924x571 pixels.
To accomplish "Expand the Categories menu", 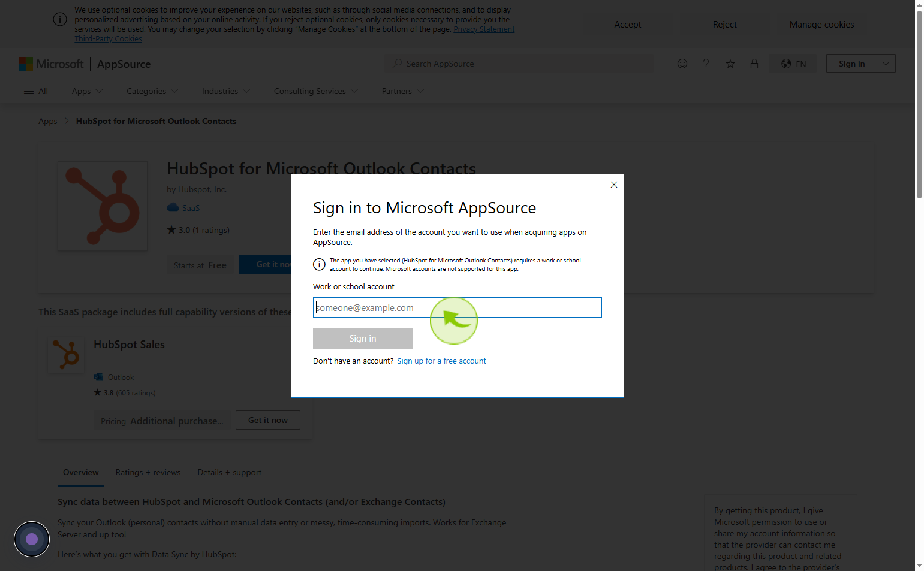I will pyautogui.click(x=152, y=91).
